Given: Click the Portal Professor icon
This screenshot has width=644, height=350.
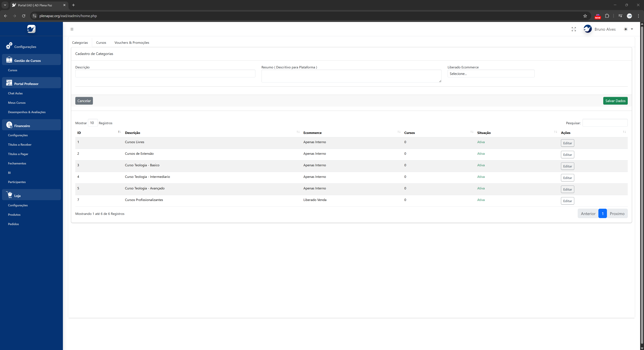Looking at the screenshot, I should point(9,83).
